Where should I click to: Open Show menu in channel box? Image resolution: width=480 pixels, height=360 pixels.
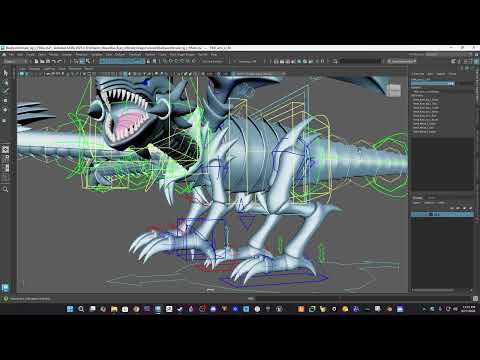[x=452, y=74]
